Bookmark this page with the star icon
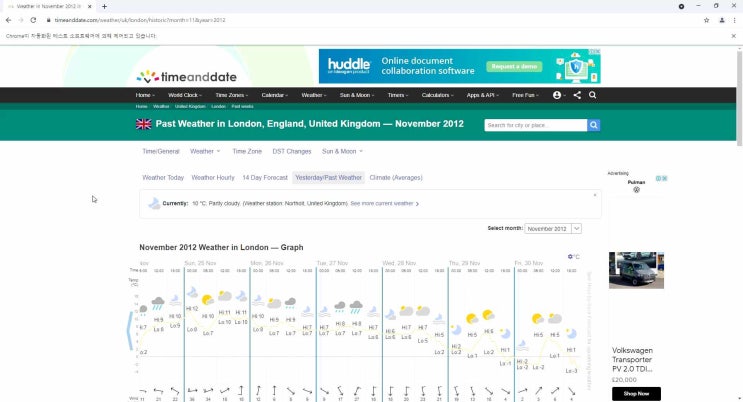743x402 pixels. [x=707, y=20]
